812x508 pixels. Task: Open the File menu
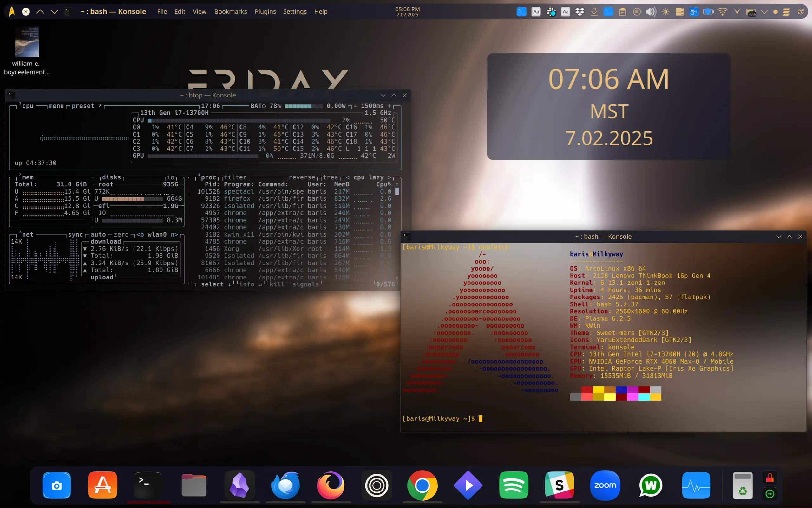point(162,11)
